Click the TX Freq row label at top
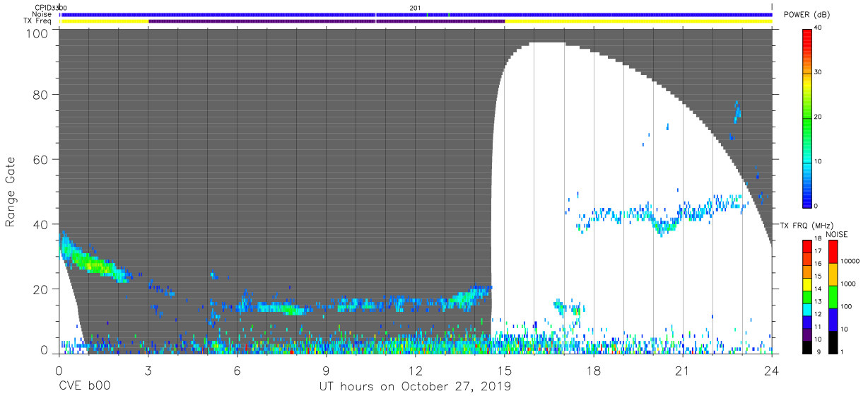 pos(37,21)
